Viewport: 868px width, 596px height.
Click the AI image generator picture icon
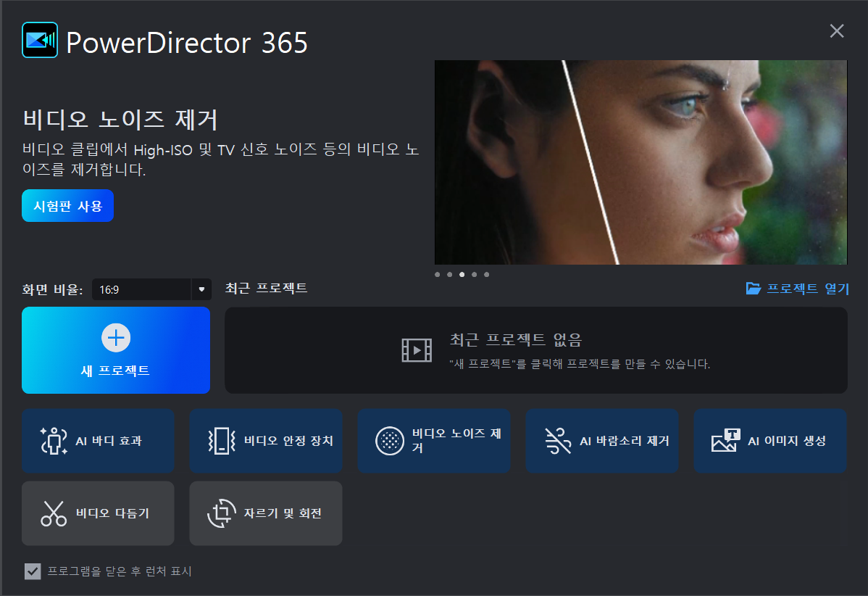click(726, 441)
